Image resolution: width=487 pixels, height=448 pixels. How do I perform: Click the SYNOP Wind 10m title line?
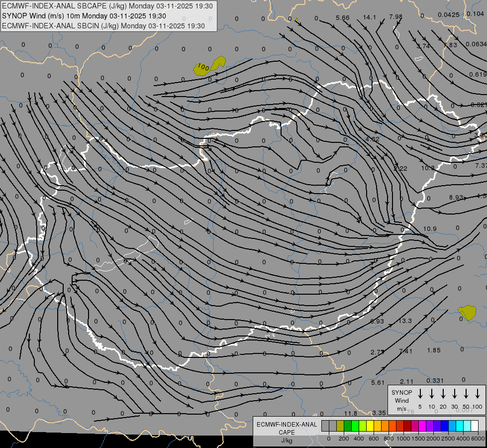84,16
